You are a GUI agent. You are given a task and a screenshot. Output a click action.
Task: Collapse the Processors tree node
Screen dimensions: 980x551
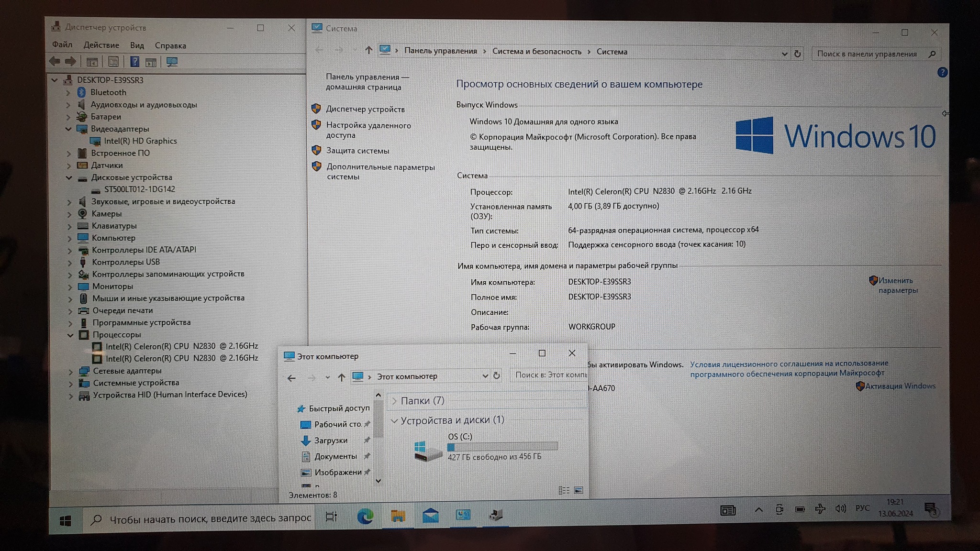pyautogui.click(x=70, y=335)
